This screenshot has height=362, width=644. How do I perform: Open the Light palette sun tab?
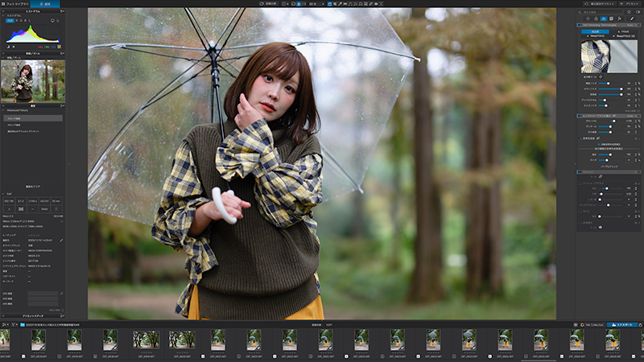tap(588, 19)
